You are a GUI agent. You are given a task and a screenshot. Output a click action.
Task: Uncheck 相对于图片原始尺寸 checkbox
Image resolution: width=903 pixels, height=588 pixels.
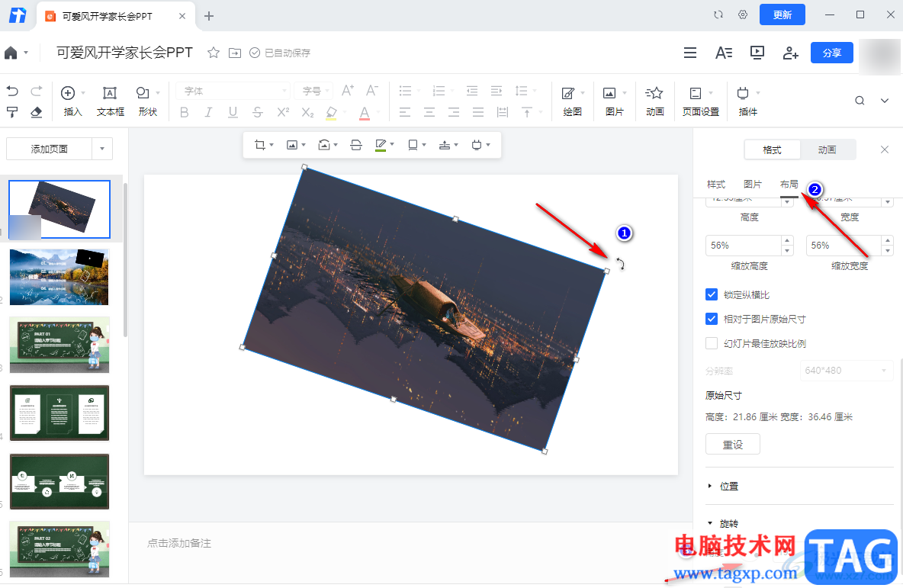click(712, 319)
